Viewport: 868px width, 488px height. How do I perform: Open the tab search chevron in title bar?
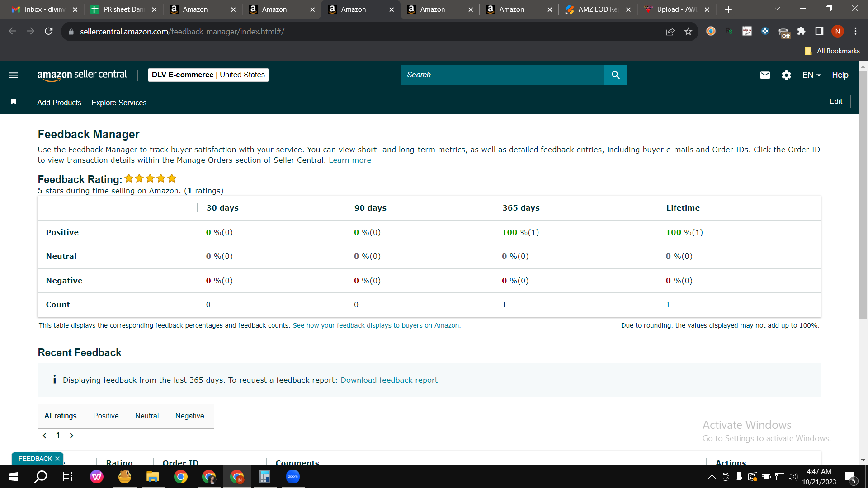pyautogui.click(x=777, y=9)
